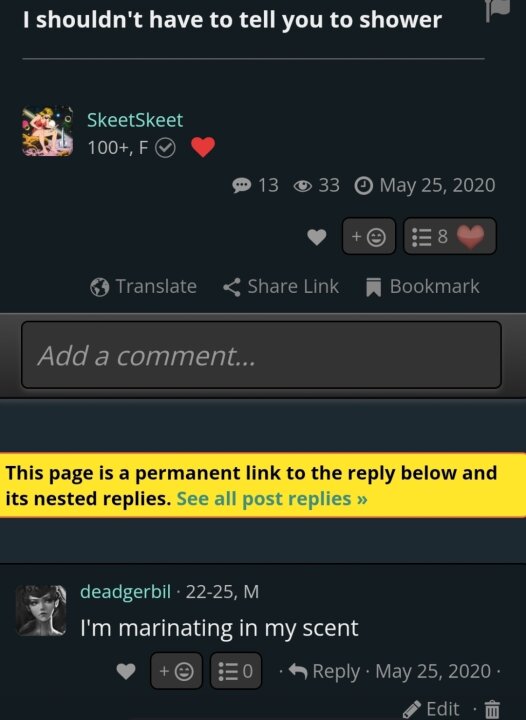Open SkeetSkeet's avatar image

coord(47,131)
